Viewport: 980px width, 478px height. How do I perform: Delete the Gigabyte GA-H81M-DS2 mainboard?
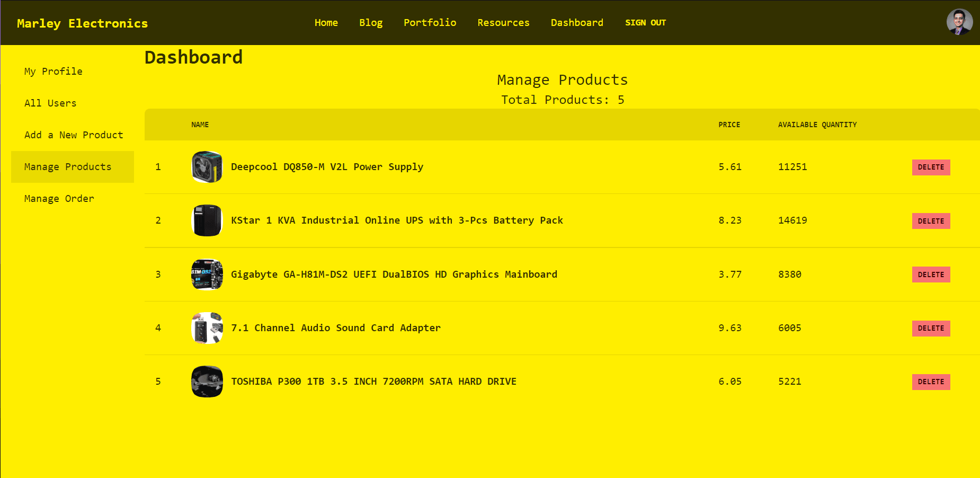pos(931,275)
